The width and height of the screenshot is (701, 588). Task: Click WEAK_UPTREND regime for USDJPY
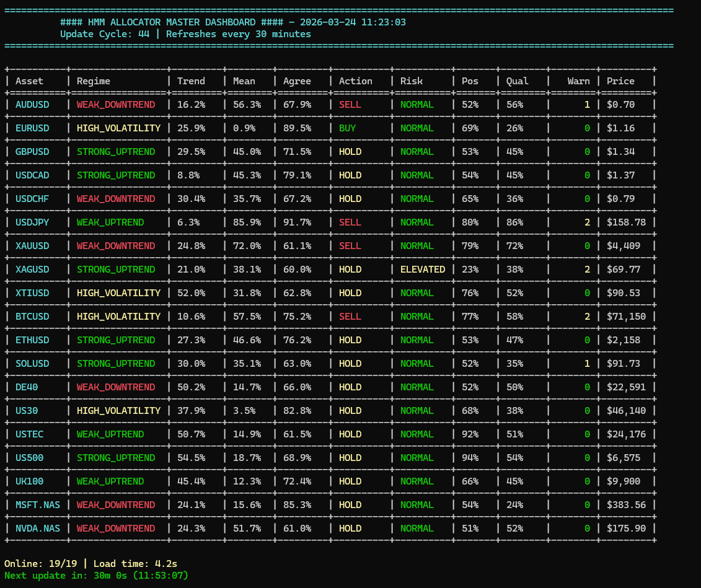[x=110, y=222]
